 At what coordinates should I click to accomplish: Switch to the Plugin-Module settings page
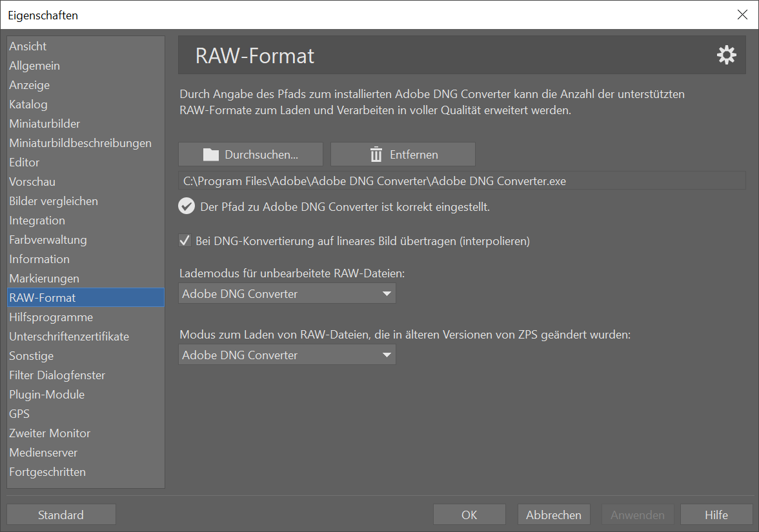pyautogui.click(x=46, y=395)
